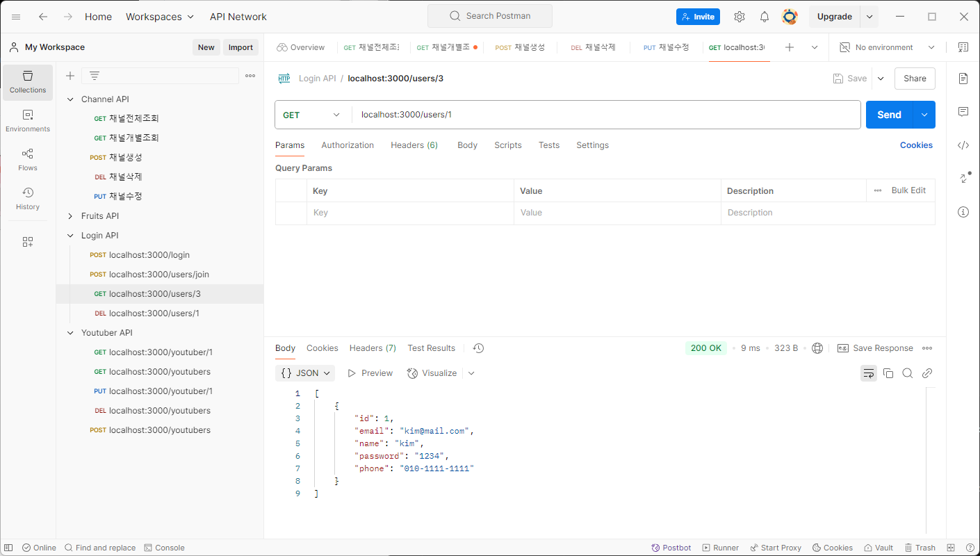Open collection options three-dot menu

250,76
